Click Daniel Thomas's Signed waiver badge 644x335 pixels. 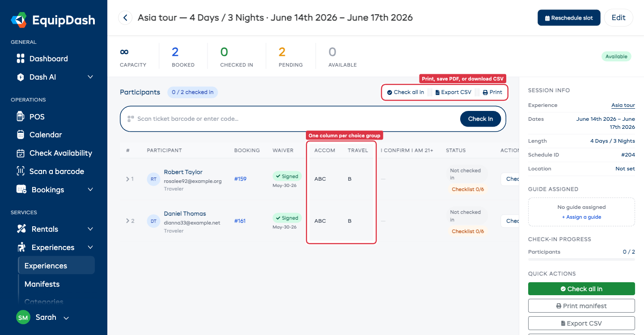coord(287,218)
